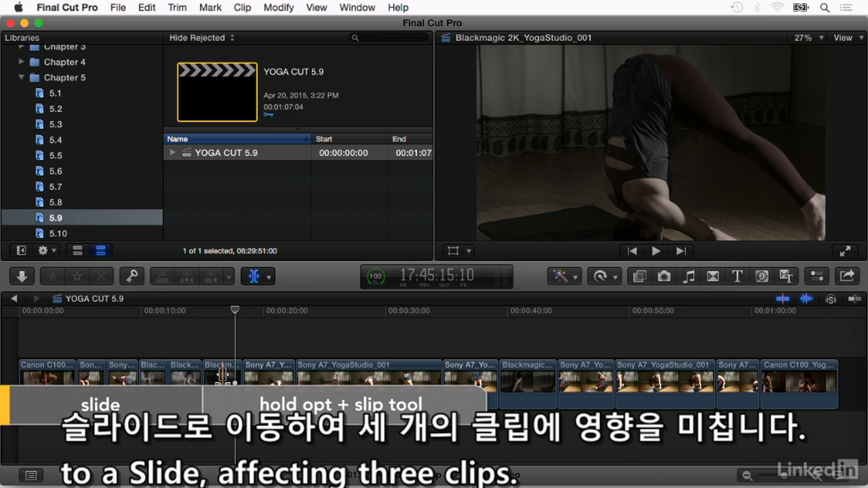This screenshot has height=488, width=868.
Task: Toggle audio skimming in timeline
Action: click(x=806, y=298)
